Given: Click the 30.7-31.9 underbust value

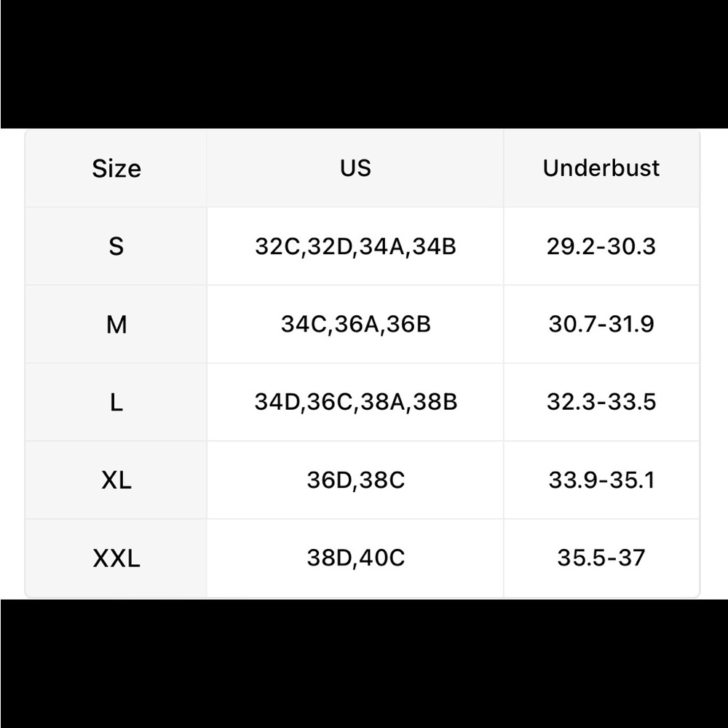Looking at the screenshot, I should point(601,324).
